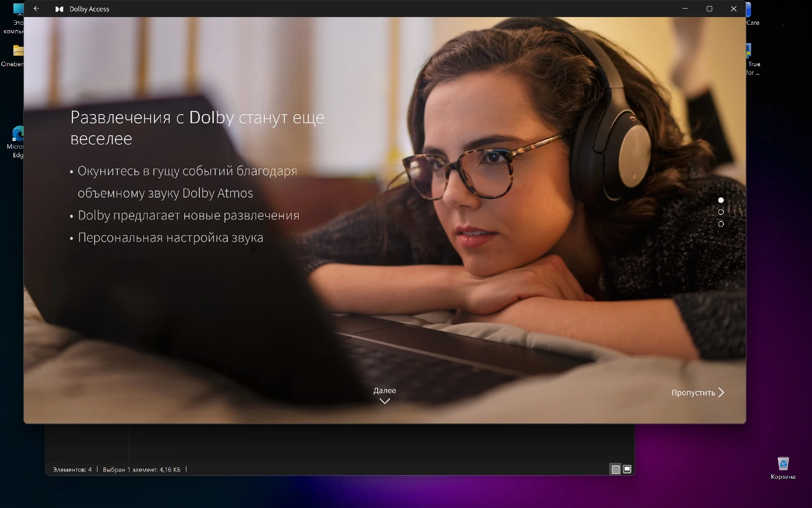The image size is (812, 508).
Task: Go back using the title bar arrow
Action: [x=36, y=9]
